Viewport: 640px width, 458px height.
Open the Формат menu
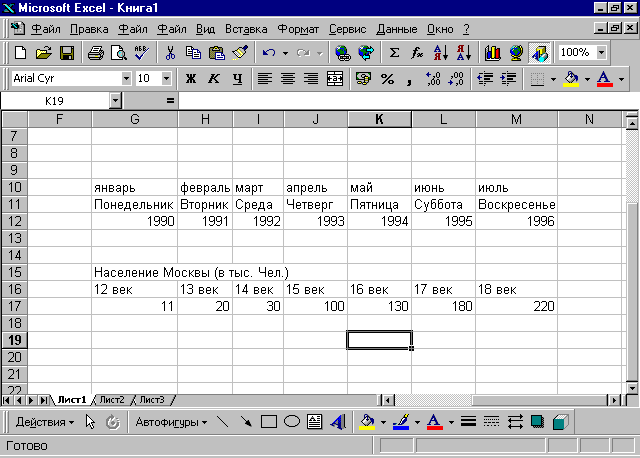pyautogui.click(x=298, y=29)
